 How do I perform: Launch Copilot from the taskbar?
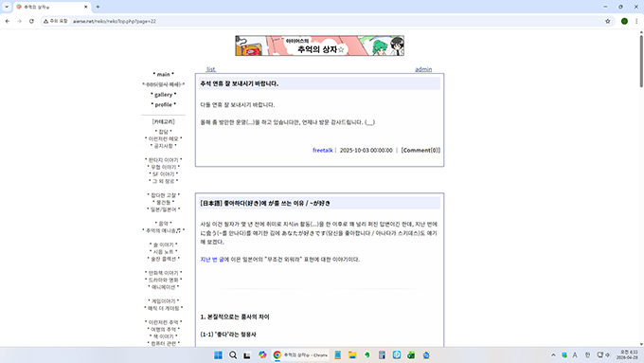coord(262,355)
